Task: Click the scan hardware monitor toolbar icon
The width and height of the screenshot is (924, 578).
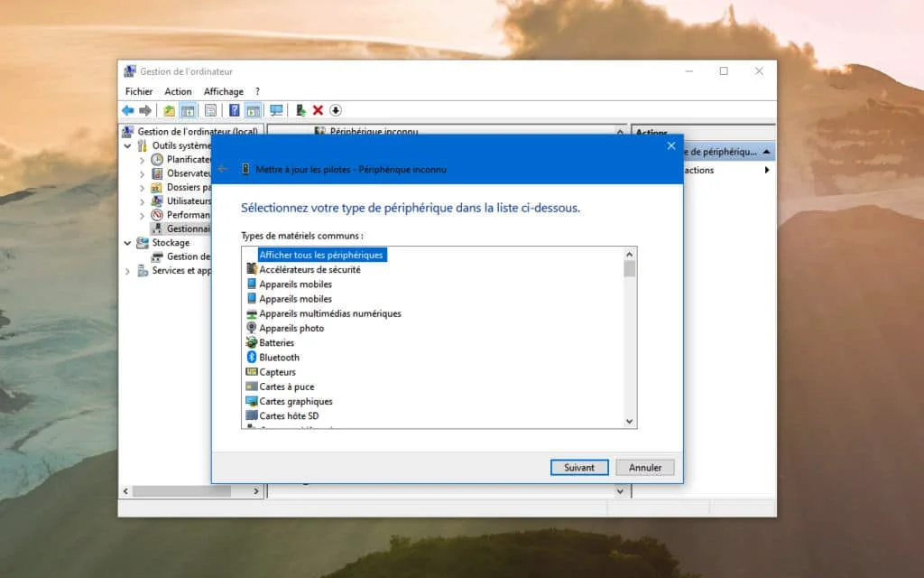Action: point(276,110)
